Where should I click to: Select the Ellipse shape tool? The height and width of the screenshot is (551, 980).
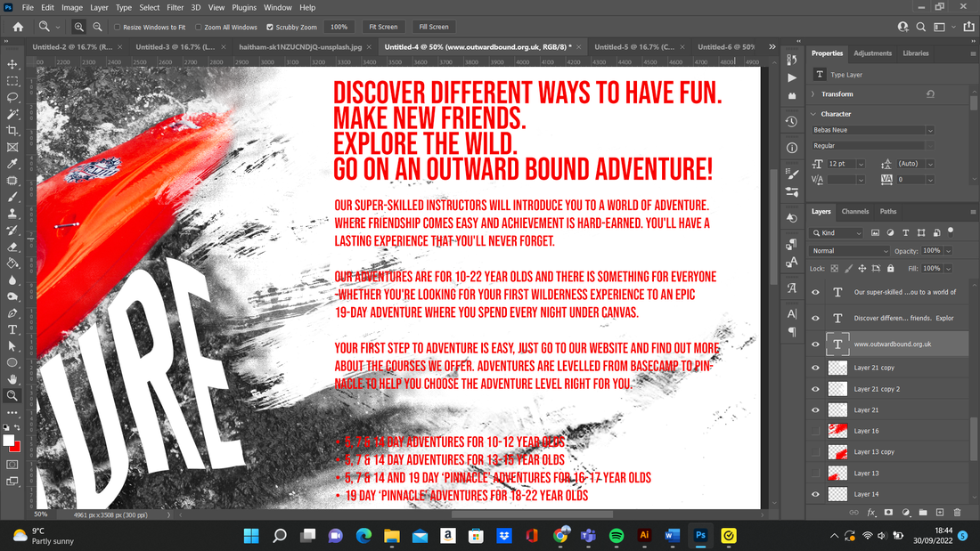pyautogui.click(x=12, y=362)
